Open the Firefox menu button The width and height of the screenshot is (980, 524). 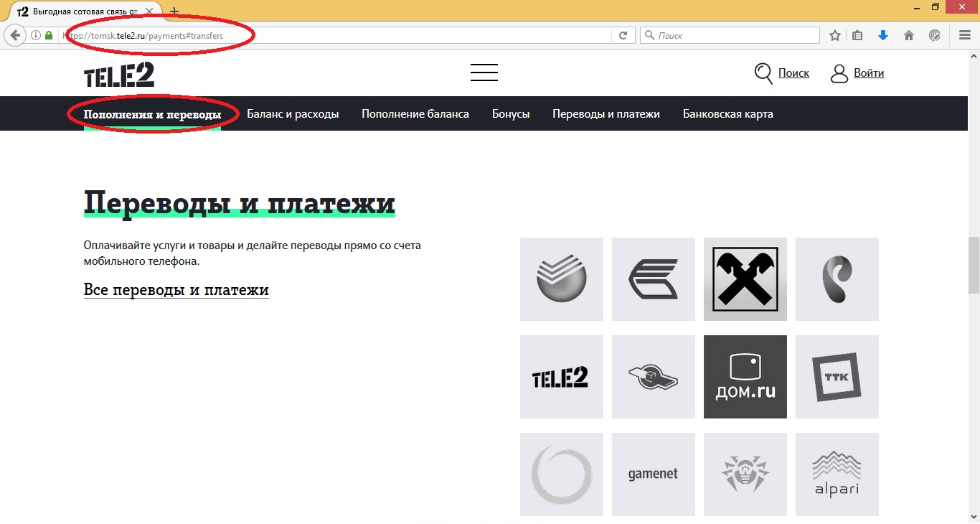pyautogui.click(x=964, y=34)
